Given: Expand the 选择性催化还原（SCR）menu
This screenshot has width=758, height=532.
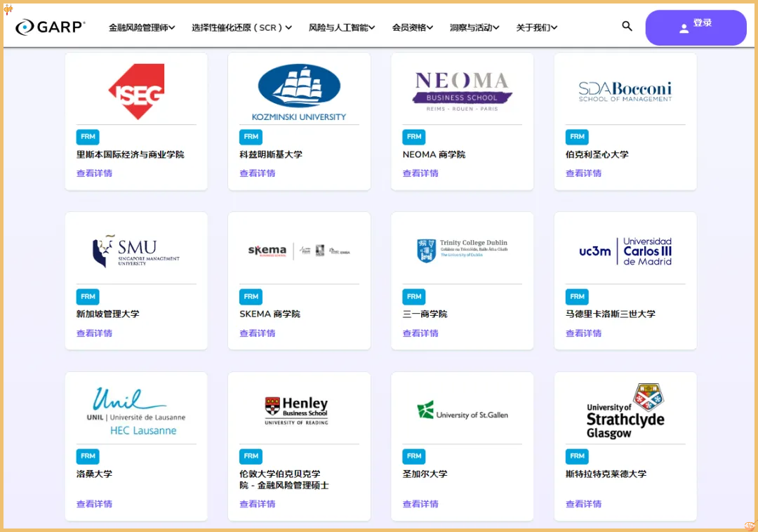Looking at the screenshot, I should pyautogui.click(x=241, y=28).
